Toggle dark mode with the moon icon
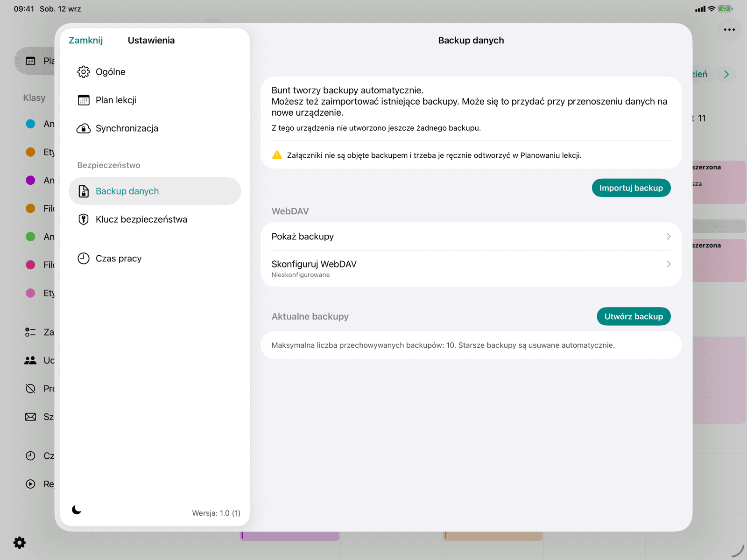Viewport: 747px width, 560px height. point(77,510)
